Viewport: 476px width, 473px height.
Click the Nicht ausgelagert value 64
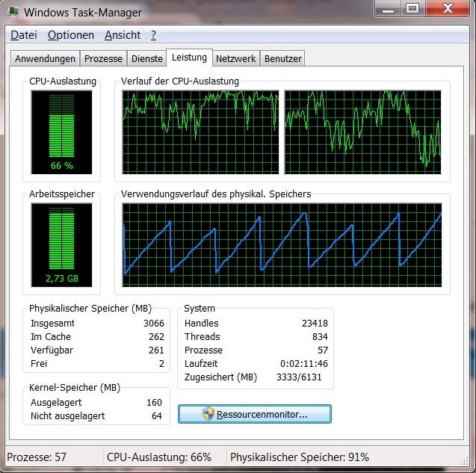[157, 416]
